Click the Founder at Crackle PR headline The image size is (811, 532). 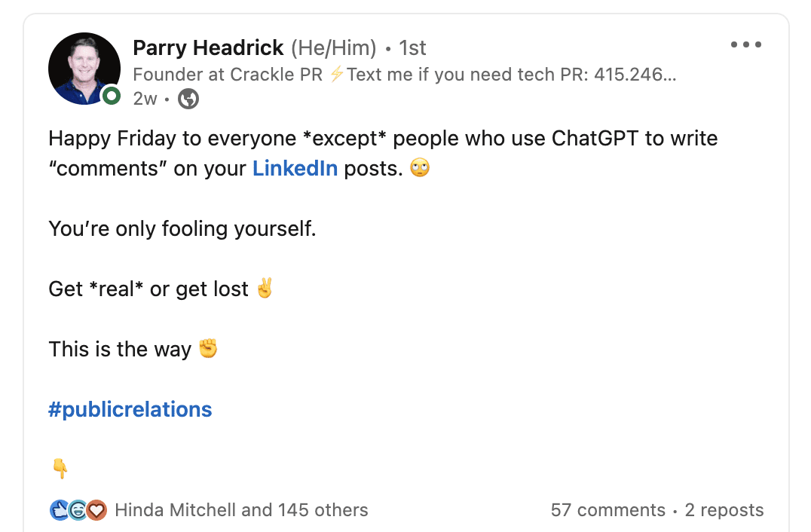tap(405, 75)
